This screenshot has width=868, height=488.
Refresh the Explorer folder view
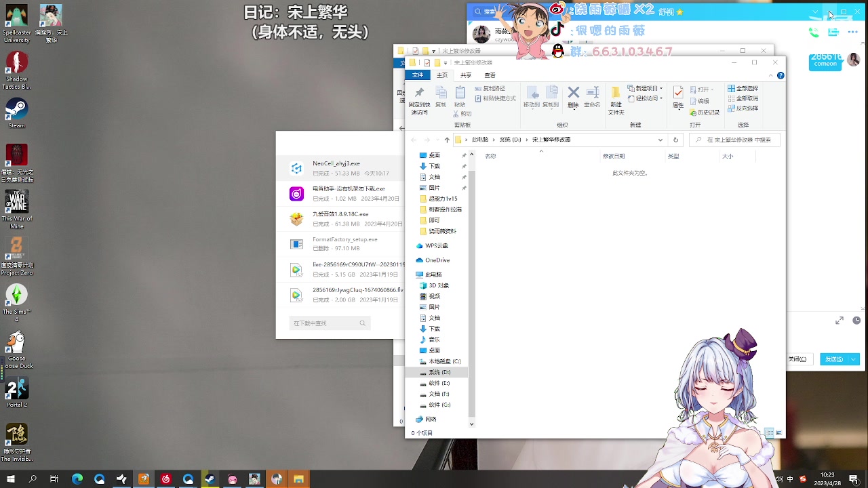(675, 140)
